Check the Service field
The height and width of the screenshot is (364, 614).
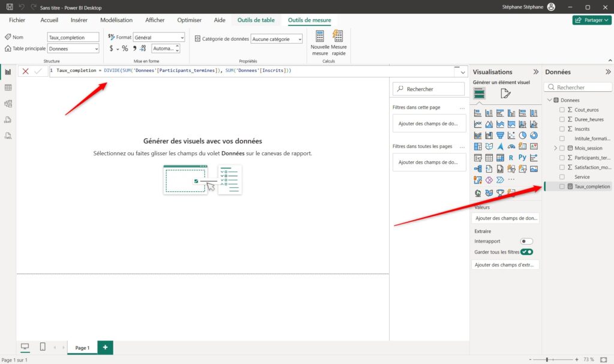point(562,177)
